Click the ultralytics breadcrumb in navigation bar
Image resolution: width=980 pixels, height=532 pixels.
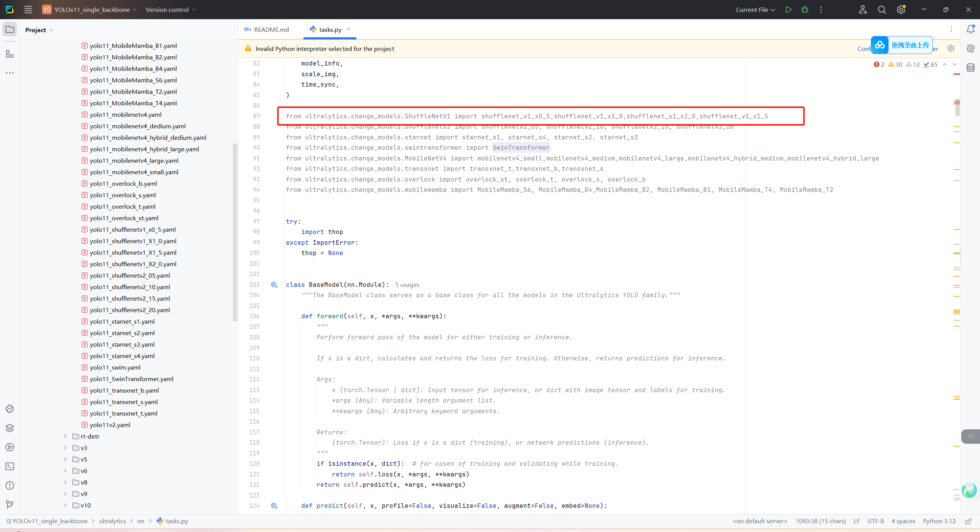point(112,521)
